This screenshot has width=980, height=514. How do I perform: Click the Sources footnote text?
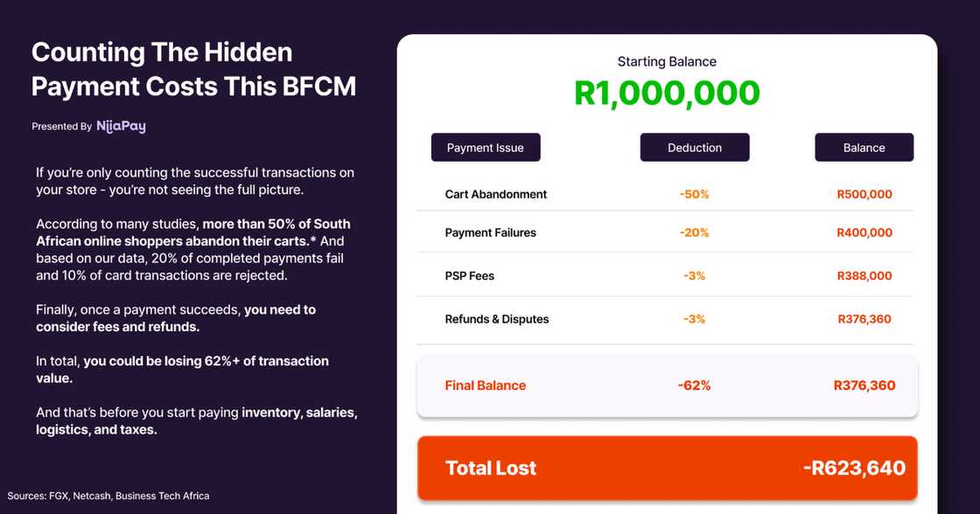pyautogui.click(x=108, y=496)
